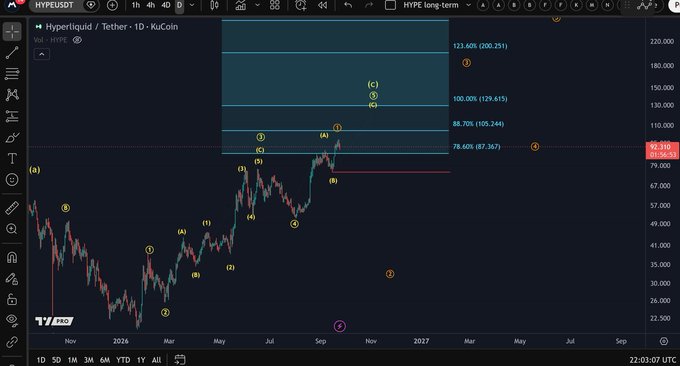Viewport: 680px width, 366px height.
Task: Toggle the symbol favorite badge next to HYPEUSDT
Action: pos(91,5)
